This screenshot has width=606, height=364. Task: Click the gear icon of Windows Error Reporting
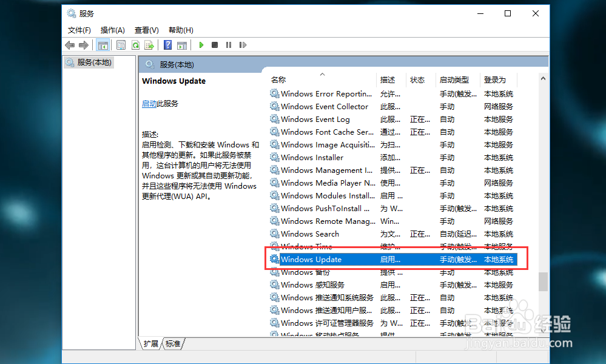[x=274, y=93]
